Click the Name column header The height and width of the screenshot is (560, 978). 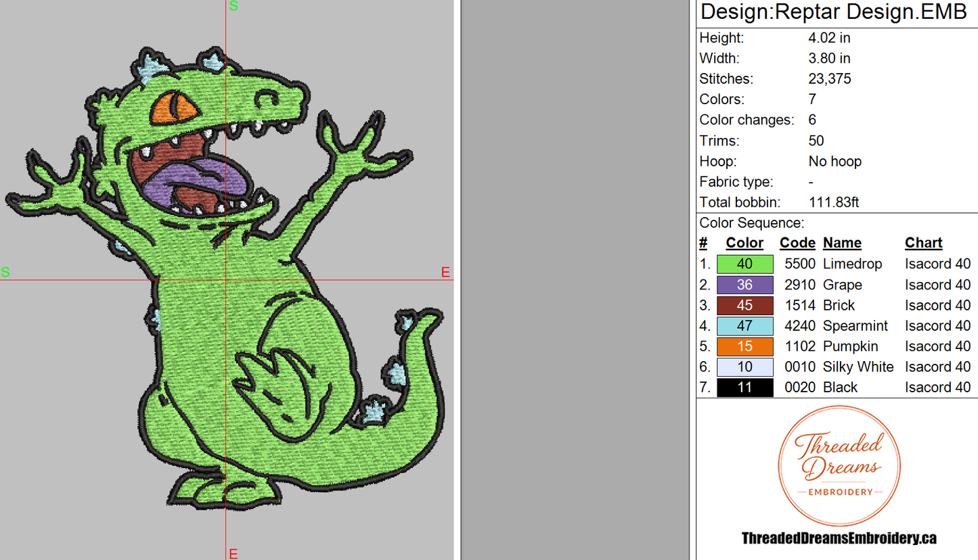(842, 243)
